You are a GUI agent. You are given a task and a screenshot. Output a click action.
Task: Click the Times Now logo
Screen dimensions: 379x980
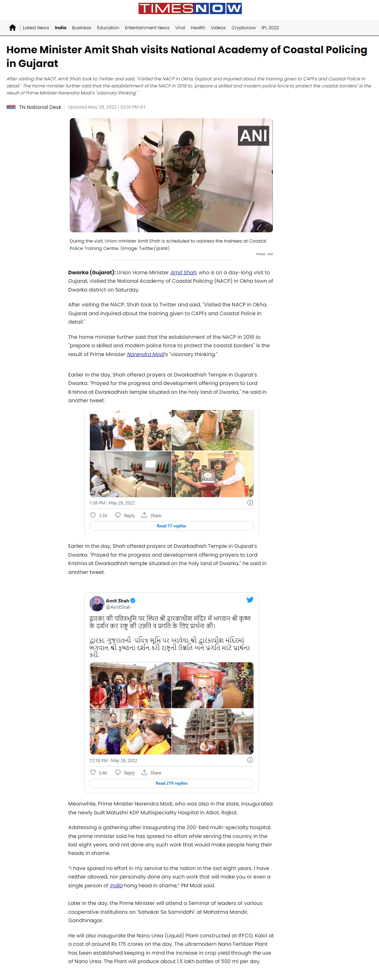[190, 8]
